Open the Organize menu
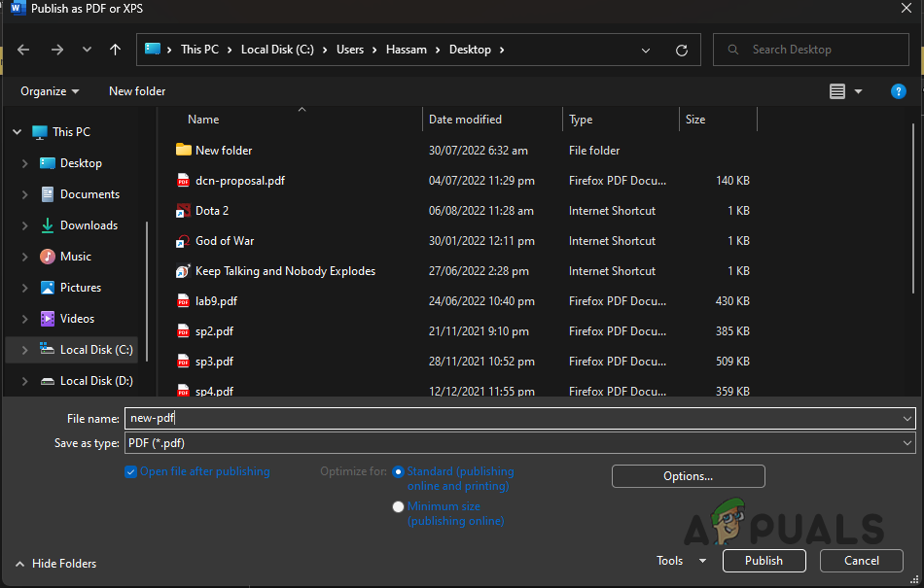 (50, 91)
